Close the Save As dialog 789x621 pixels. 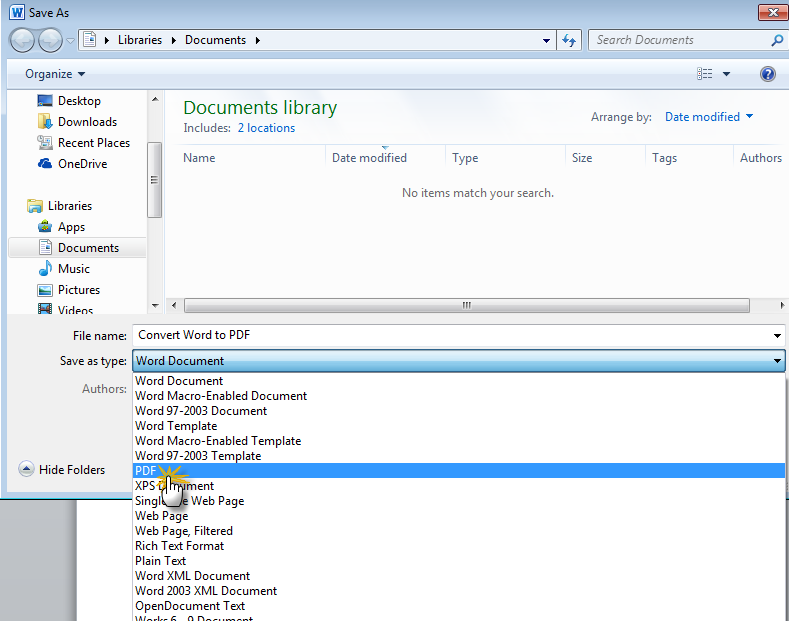pos(773,13)
